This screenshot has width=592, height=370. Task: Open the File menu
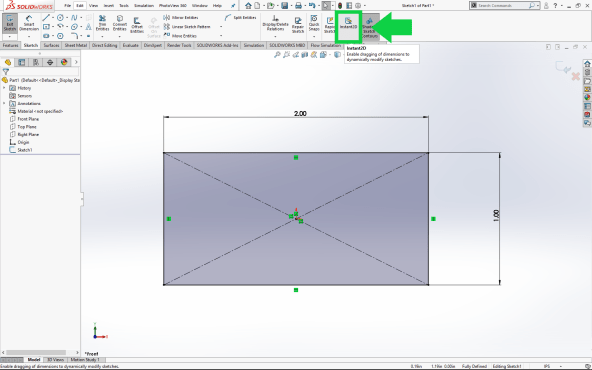coord(67,6)
